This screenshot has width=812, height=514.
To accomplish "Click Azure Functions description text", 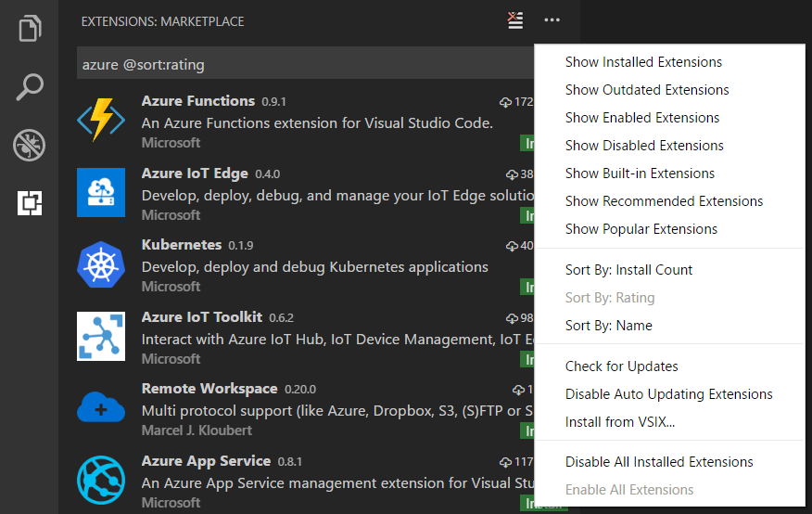I will click(317, 123).
